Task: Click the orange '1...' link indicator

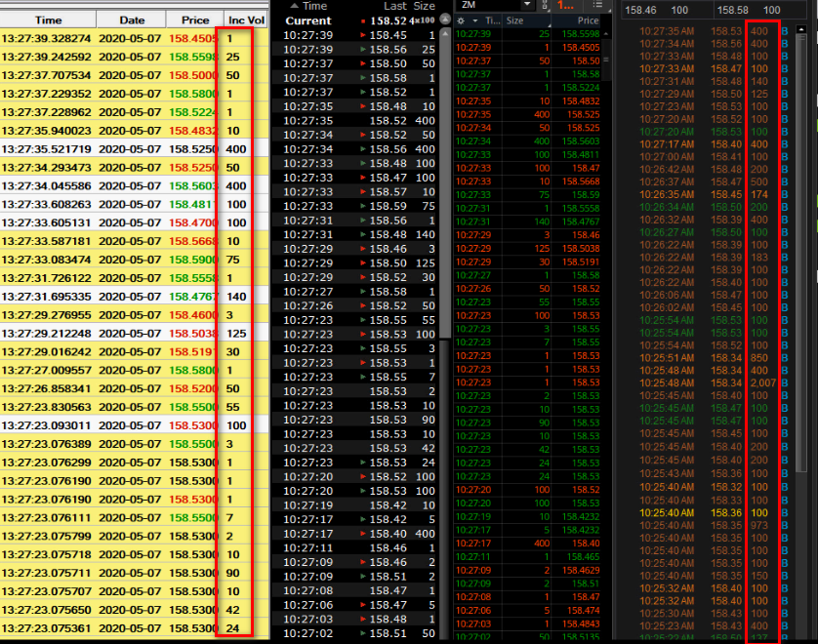Action: click(565, 5)
